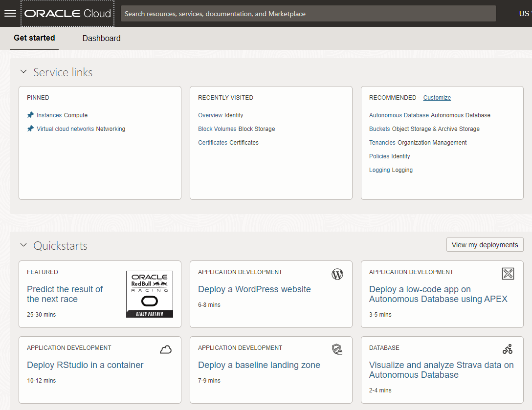
Task: Click the 3-5 mins duration text
Action: point(380,314)
